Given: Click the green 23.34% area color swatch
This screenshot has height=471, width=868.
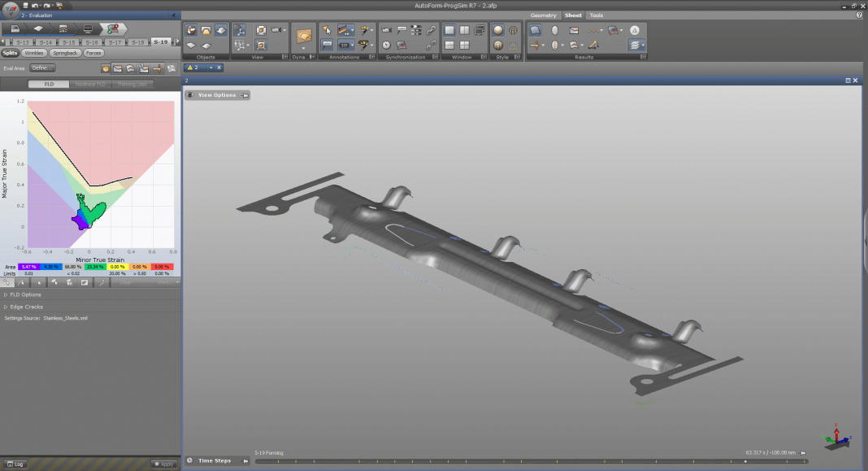Looking at the screenshot, I should (x=96, y=267).
